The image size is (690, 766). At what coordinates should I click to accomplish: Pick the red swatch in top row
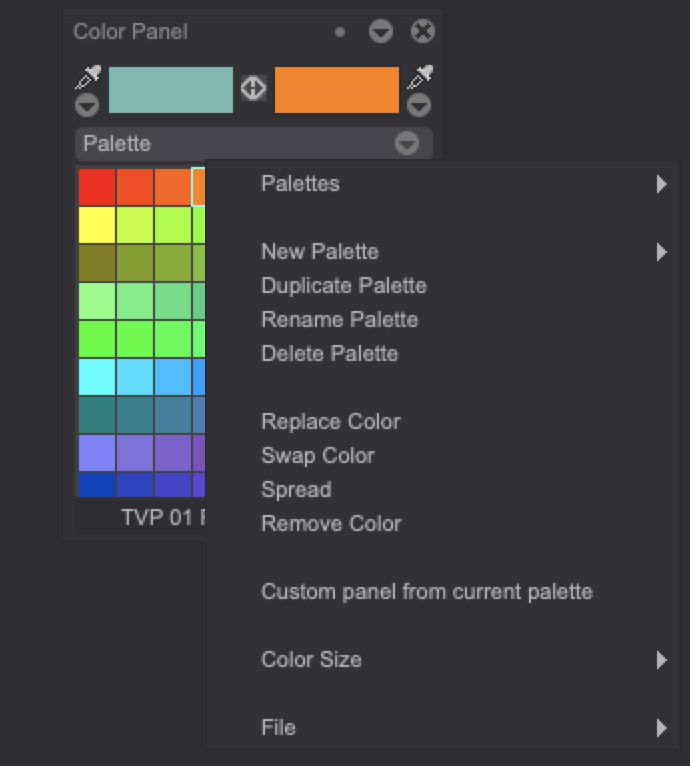[97, 187]
